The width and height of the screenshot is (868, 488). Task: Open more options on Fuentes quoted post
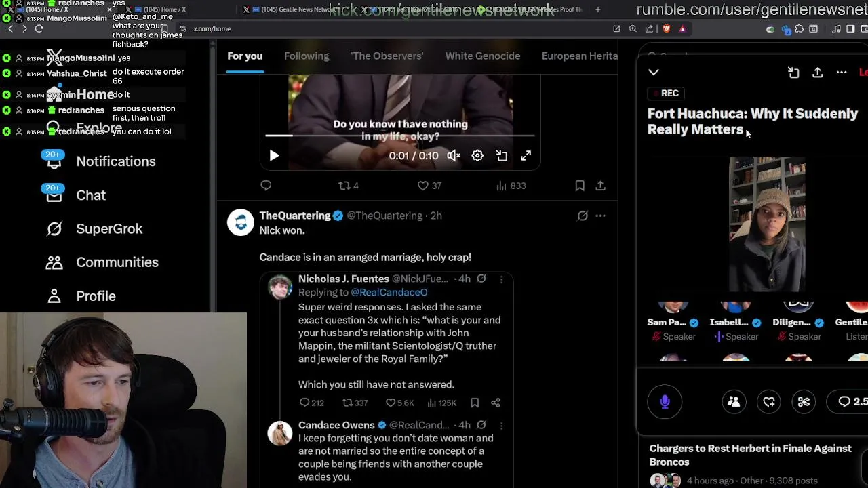(501, 279)
